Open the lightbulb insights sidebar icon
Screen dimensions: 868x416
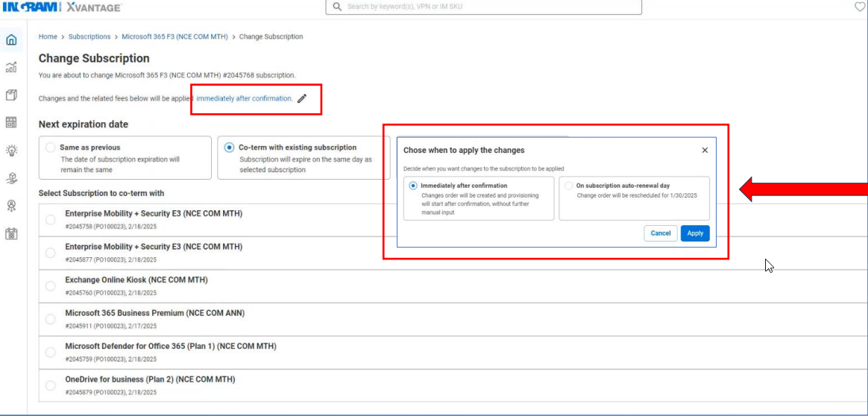click(11, 151)
